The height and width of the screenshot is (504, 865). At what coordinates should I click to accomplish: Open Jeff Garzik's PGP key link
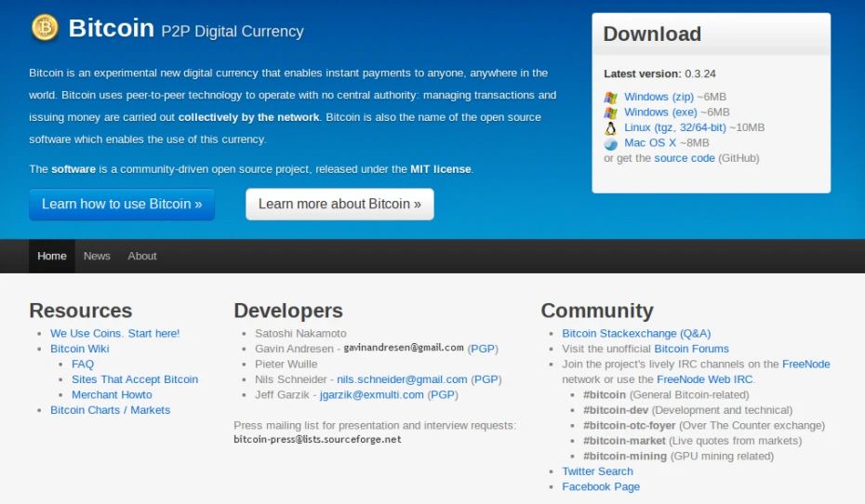[x=443, y=395]
